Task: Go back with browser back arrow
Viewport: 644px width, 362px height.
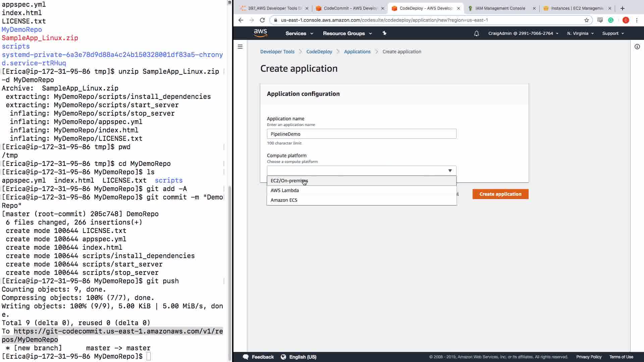Action: [240, 20]
